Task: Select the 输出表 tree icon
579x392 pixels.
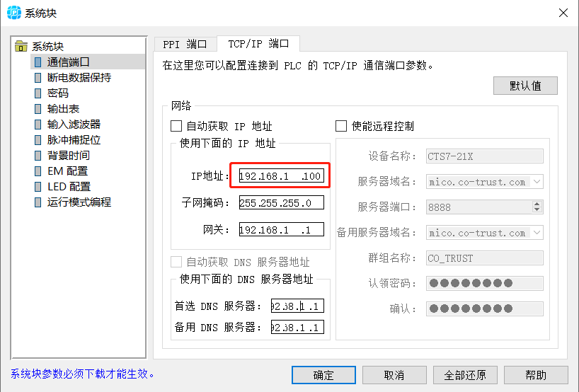Action: click(x=38, y=109)
